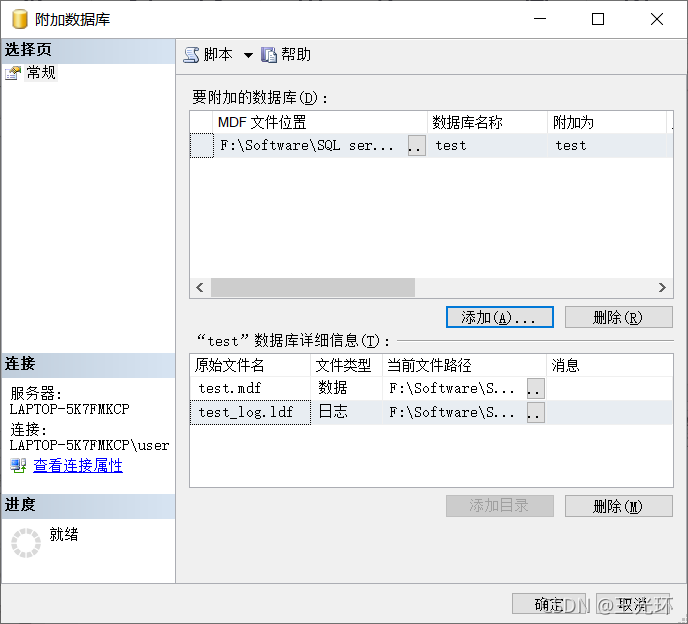Click the left arrow of the horizontal scrollbar

click(200, 287)
